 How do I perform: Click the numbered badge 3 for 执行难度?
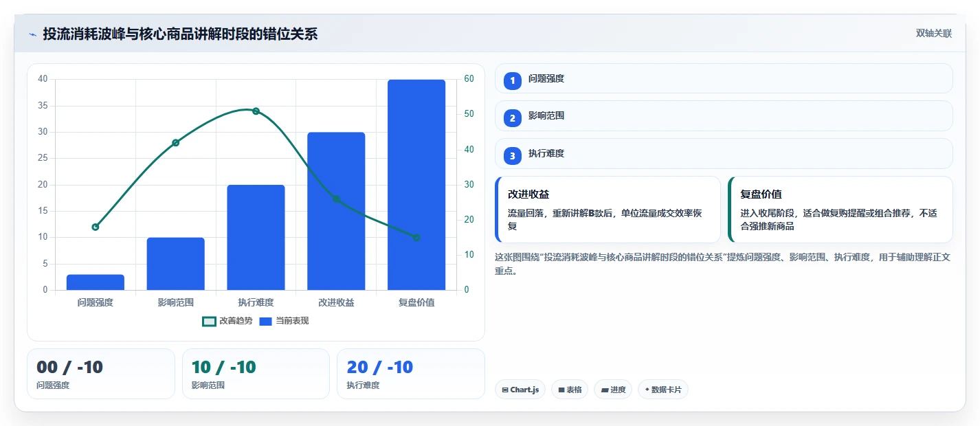(x=513, y=156)
